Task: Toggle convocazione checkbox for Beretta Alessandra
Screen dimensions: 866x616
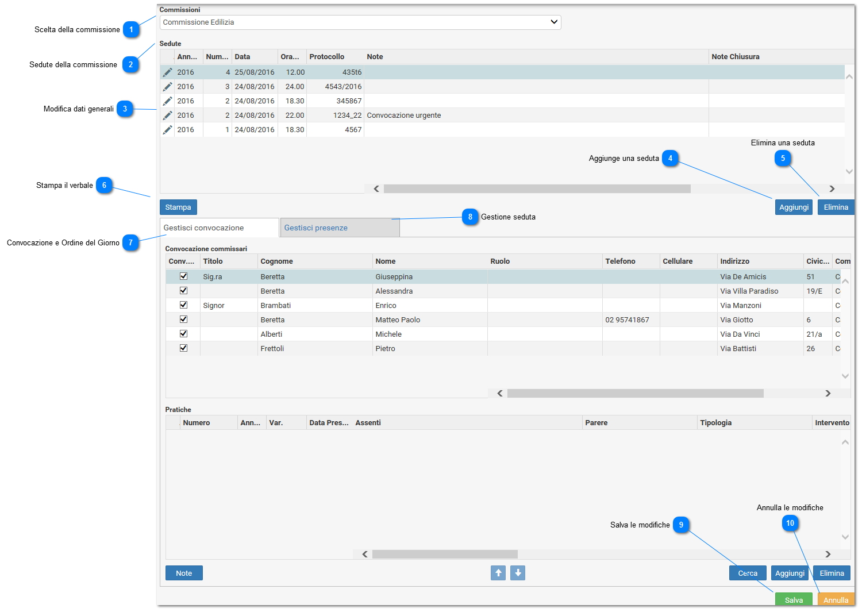Action: click(x=183, y=291)
